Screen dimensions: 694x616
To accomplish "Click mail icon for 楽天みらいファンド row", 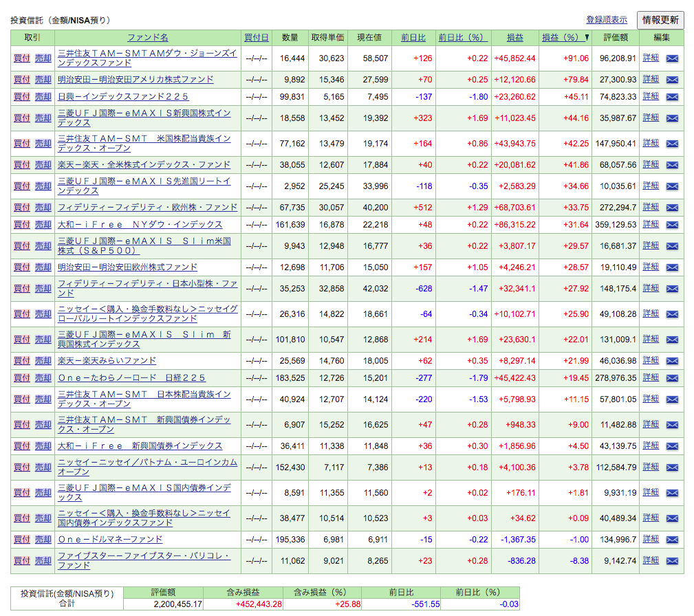I will point(672,361).
